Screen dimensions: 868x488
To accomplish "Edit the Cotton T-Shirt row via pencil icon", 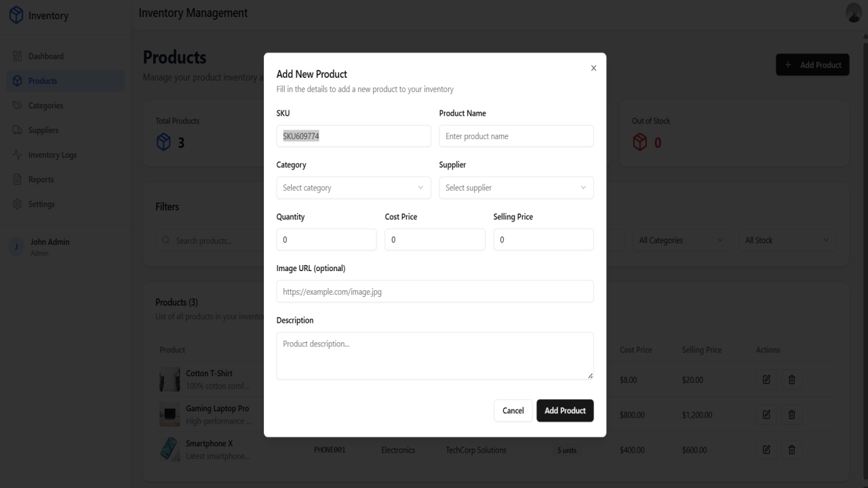I will pyautogui.click(x=766, y=380).
